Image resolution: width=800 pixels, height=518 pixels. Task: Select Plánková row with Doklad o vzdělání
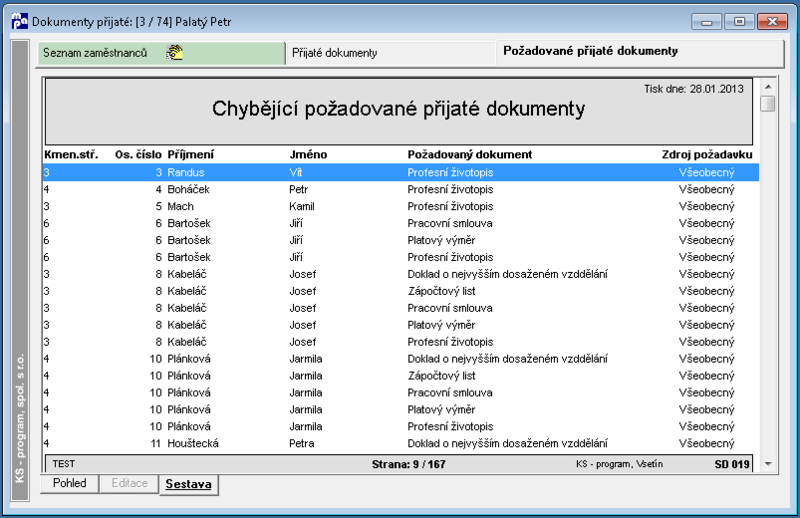click(401, 359)
